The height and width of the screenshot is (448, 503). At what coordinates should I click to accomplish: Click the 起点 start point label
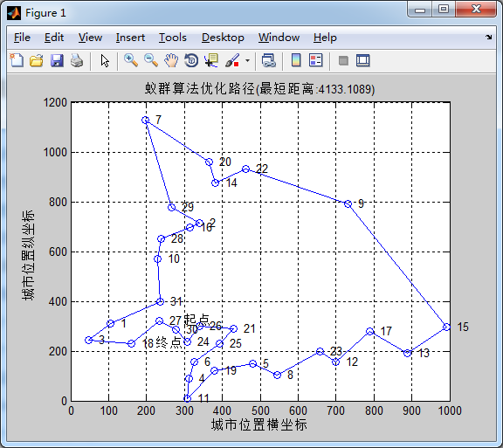click(x=196, y=320)
